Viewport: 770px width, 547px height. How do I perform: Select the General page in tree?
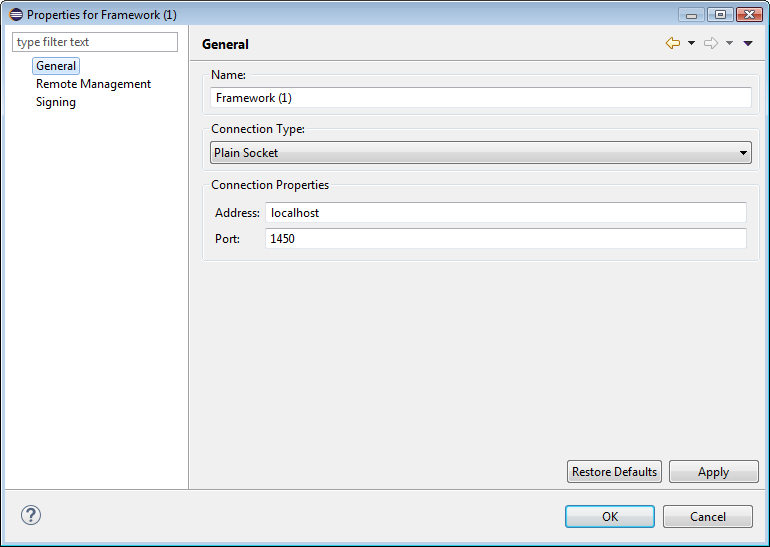(56, 66)
